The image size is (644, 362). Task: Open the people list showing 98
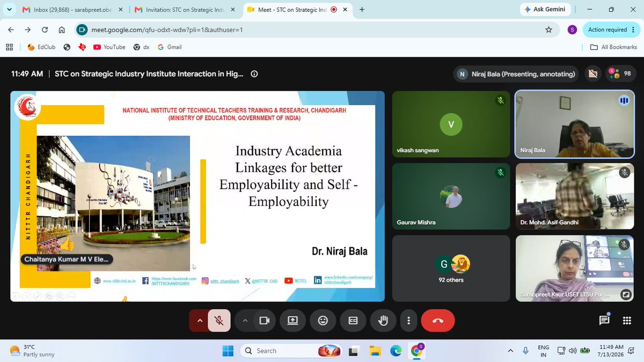click(620, 74)
